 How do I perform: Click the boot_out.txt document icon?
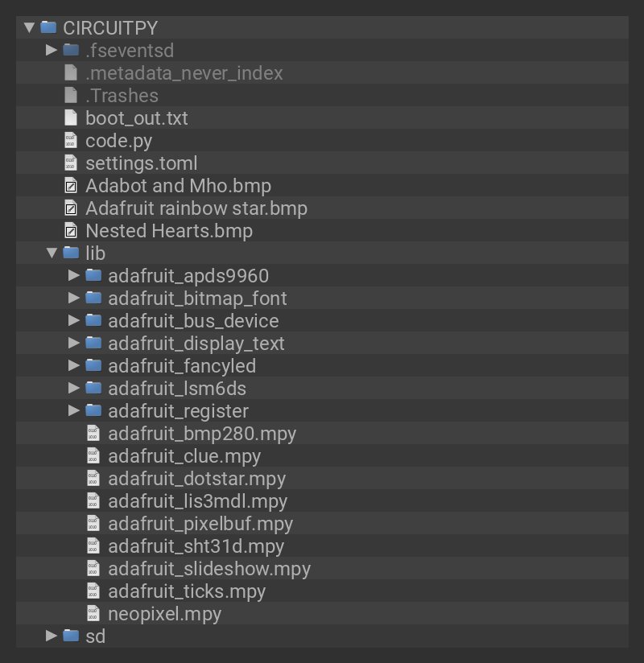[71, 117]
